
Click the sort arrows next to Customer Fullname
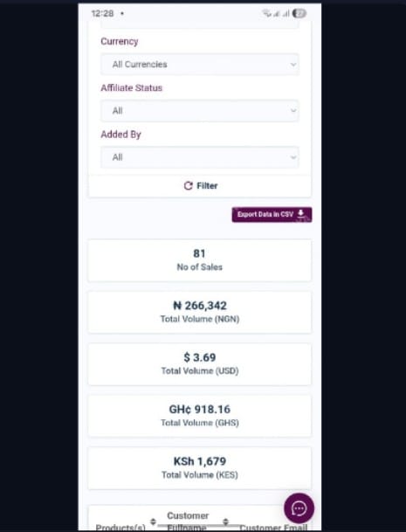225,522
